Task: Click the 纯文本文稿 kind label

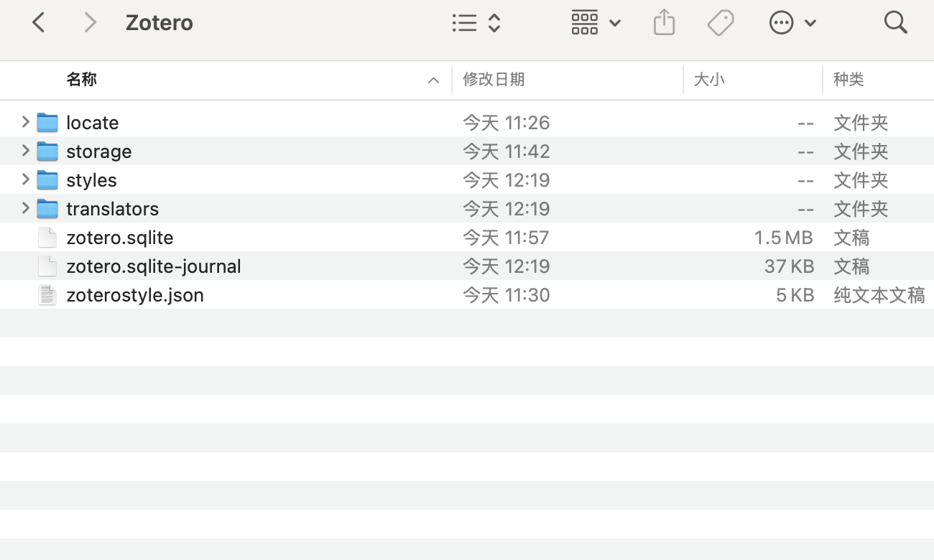Action: click(879, 295)
